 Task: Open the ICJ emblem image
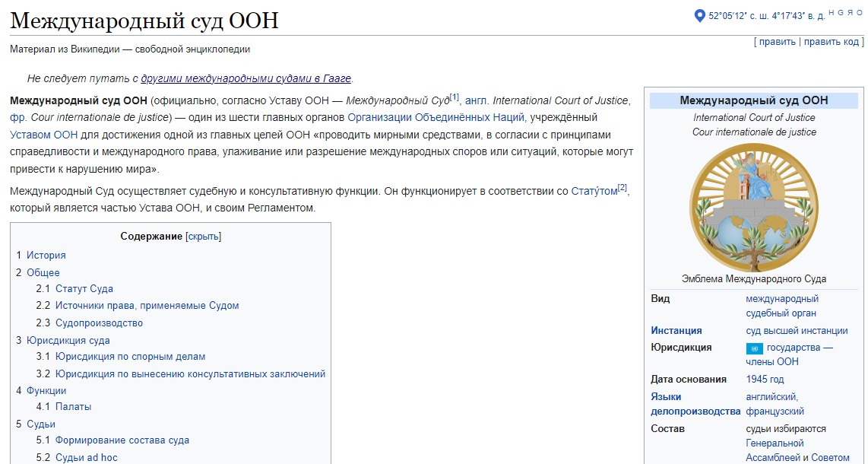[x=753, y=208]
